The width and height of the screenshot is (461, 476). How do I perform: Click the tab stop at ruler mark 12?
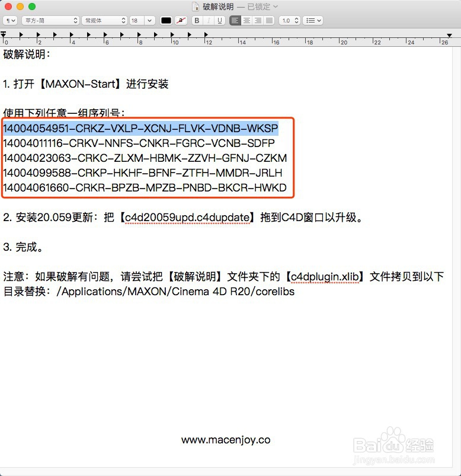point(206,34)
